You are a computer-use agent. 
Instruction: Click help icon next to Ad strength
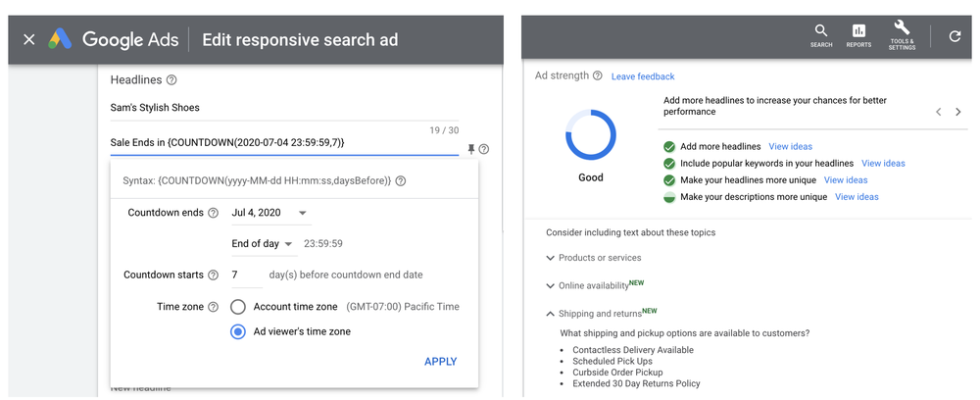[598, 75]
